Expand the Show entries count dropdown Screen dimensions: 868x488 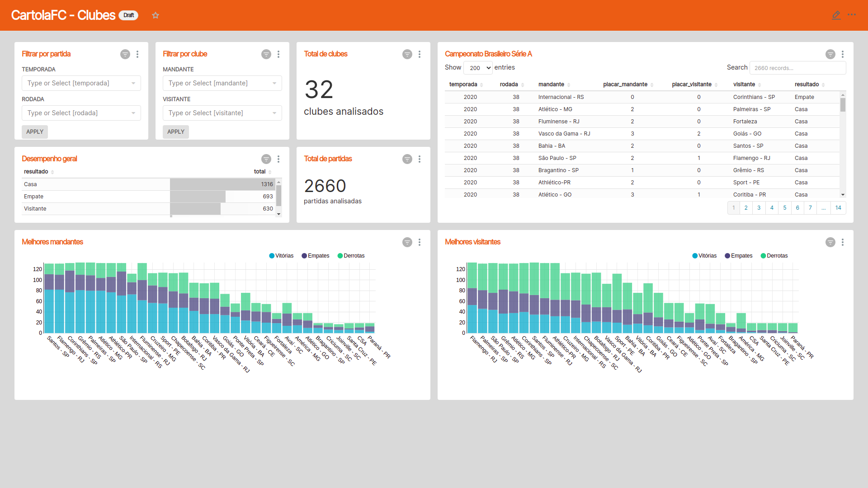(x=478, y=68)
